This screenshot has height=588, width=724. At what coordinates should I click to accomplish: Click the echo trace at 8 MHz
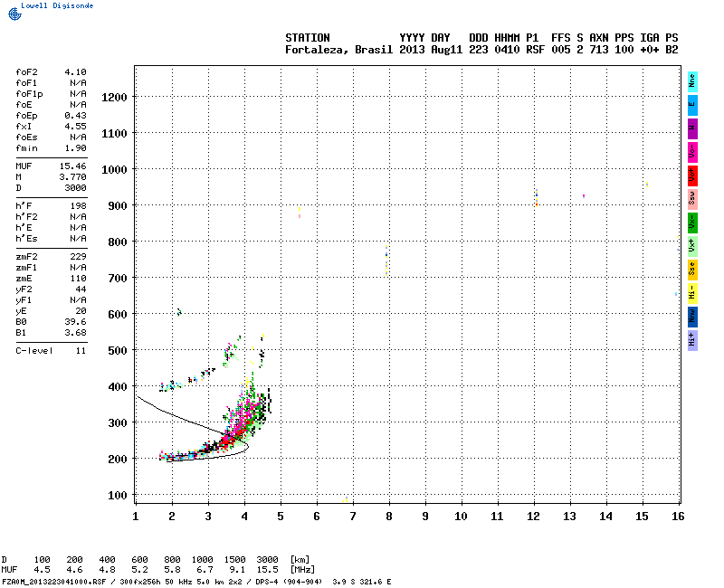386,261
